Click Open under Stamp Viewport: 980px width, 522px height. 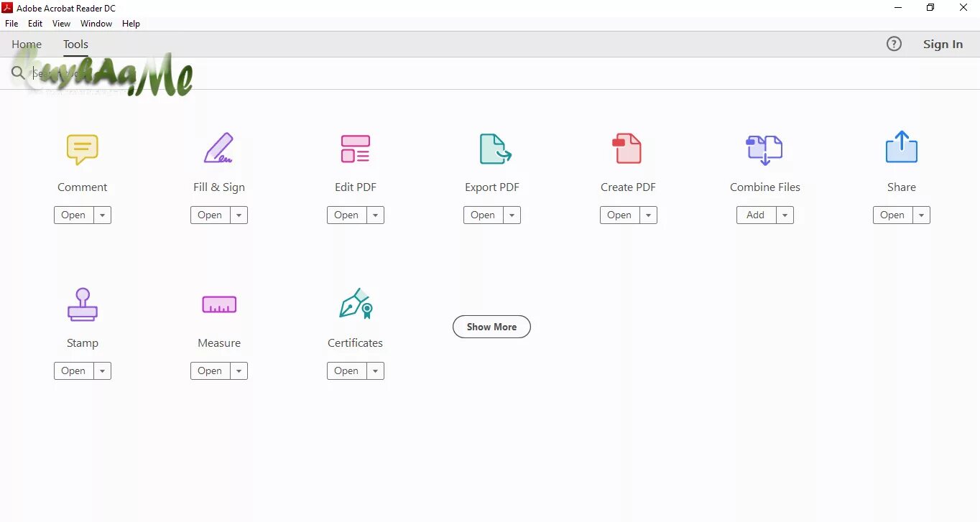[x=73, y=371]
